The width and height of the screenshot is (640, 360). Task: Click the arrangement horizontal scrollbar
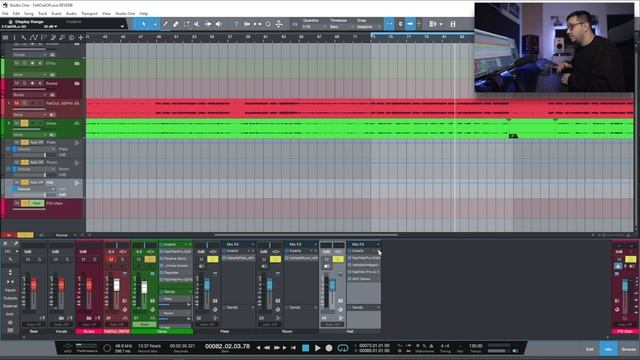point(306,235)
